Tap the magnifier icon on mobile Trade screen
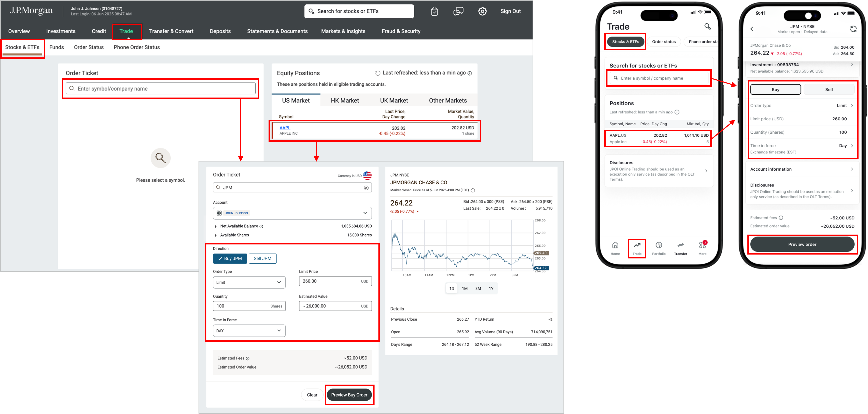The image size is (868, 414). [707, 26]
